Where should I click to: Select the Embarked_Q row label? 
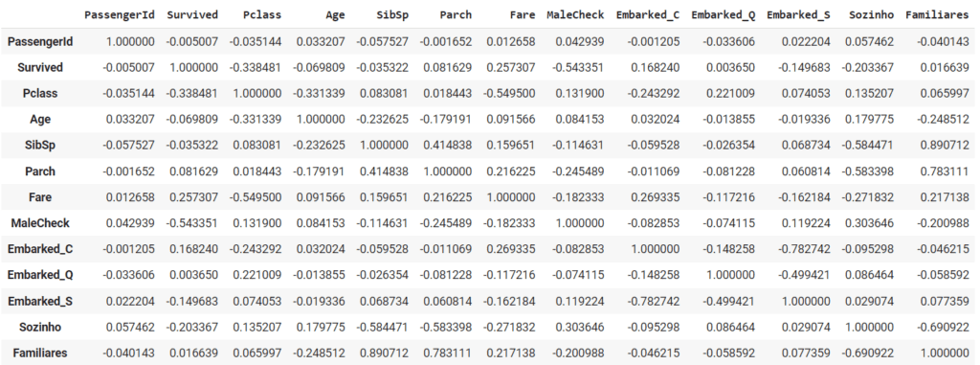click(x=40, y=276)
